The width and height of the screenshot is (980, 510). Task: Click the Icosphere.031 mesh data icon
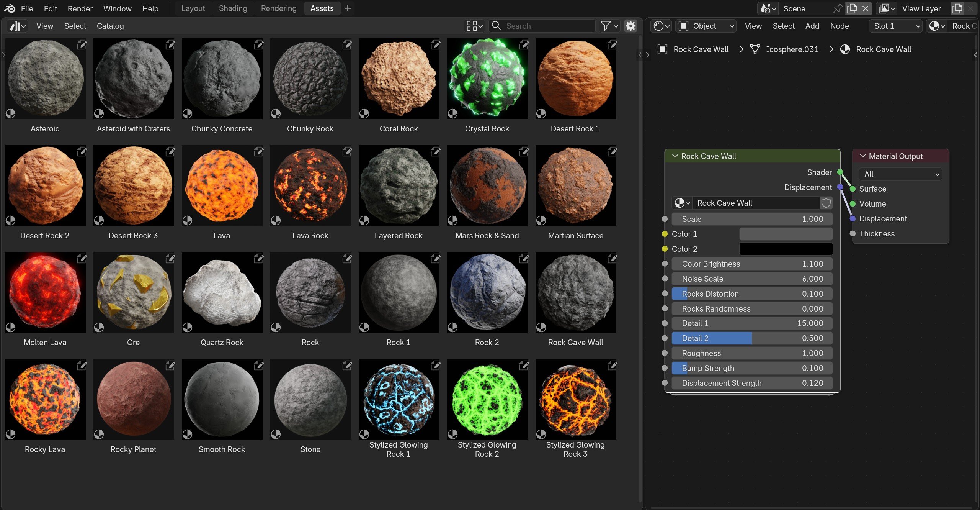(755, 49)
